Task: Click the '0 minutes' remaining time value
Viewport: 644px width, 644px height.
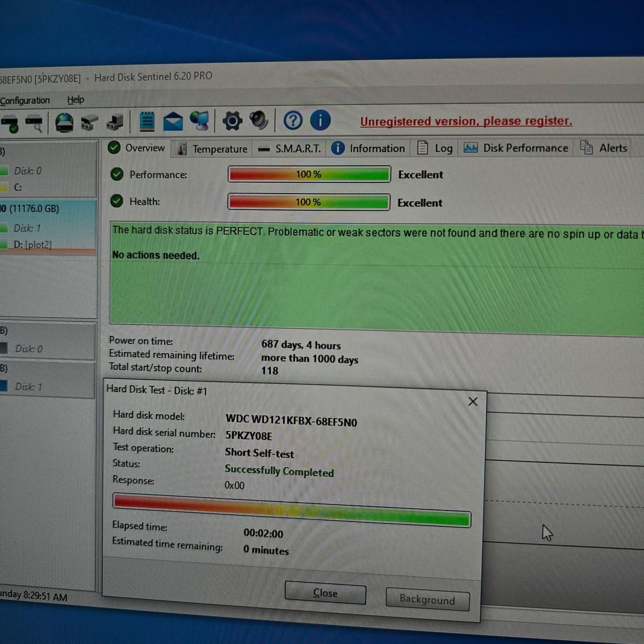Action: coord(266,550)
